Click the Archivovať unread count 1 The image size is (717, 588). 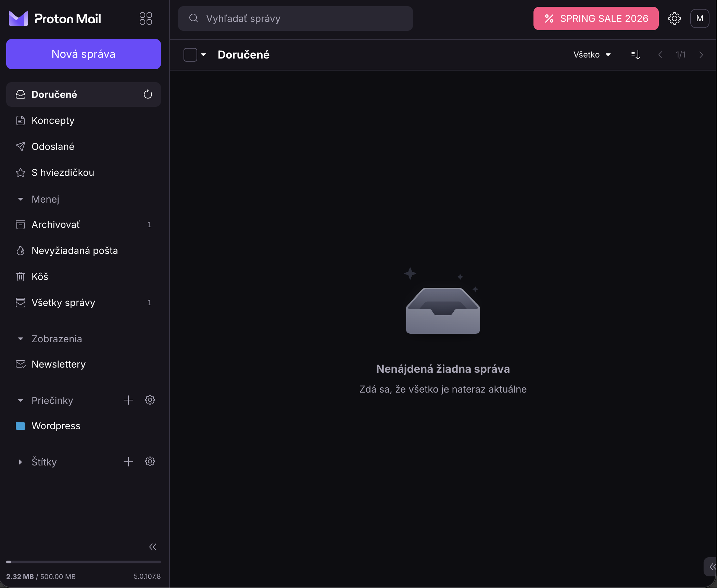click(149, 225)
